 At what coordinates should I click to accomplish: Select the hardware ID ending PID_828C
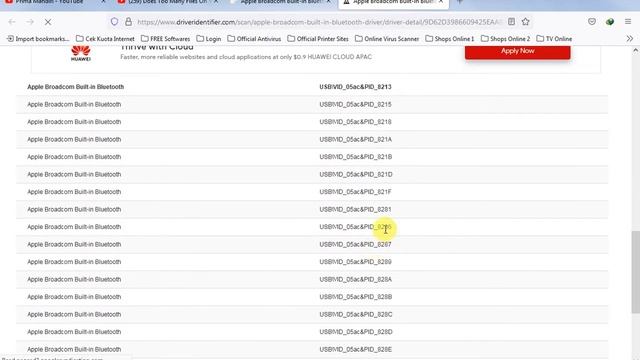coord(356,314)
